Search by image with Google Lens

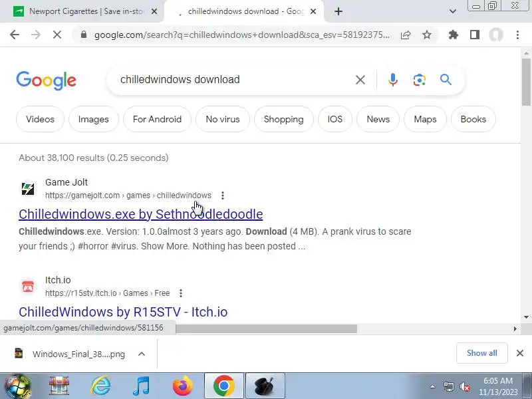[420, 80]
